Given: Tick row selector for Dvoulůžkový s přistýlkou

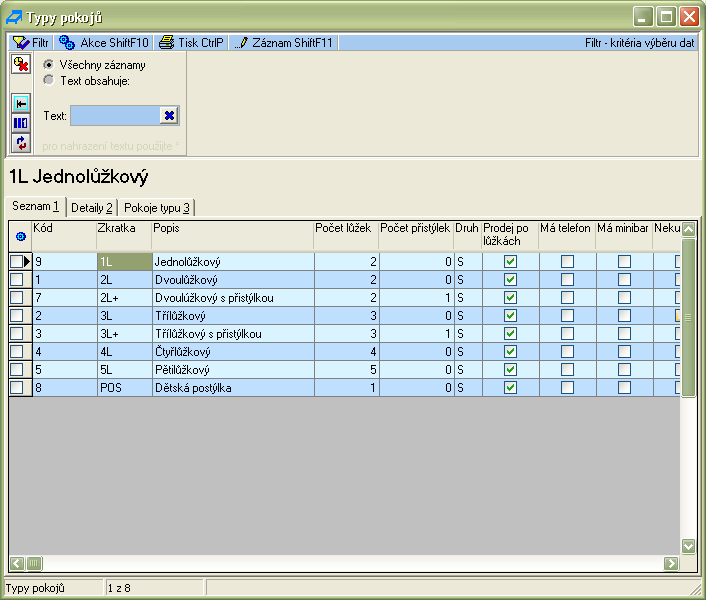Looking at the screenshot, I should pos(17,298).
